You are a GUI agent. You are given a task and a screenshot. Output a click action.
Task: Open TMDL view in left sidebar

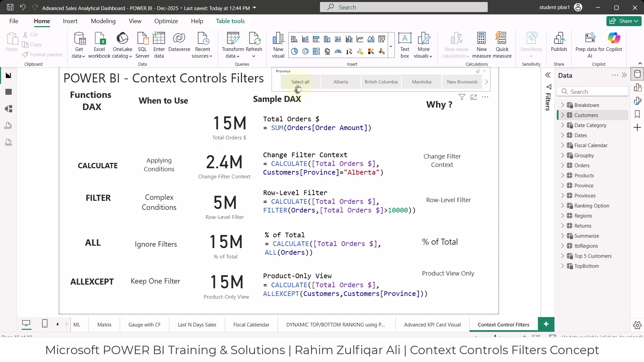pyautogui.click(x=9, y=142)
